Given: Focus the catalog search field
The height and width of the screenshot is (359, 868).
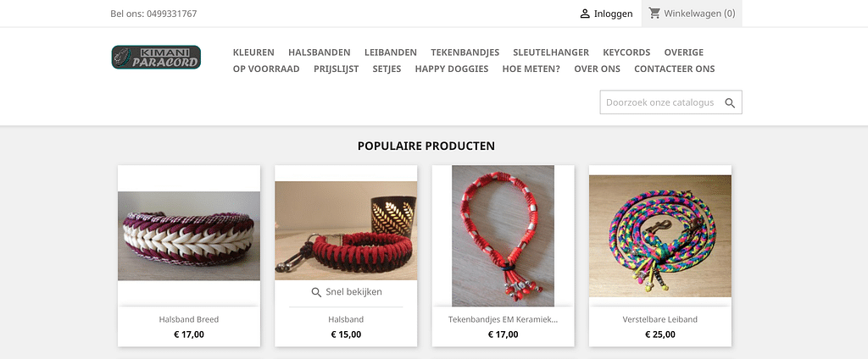Looking at the screenshot, I should [659, 102].
